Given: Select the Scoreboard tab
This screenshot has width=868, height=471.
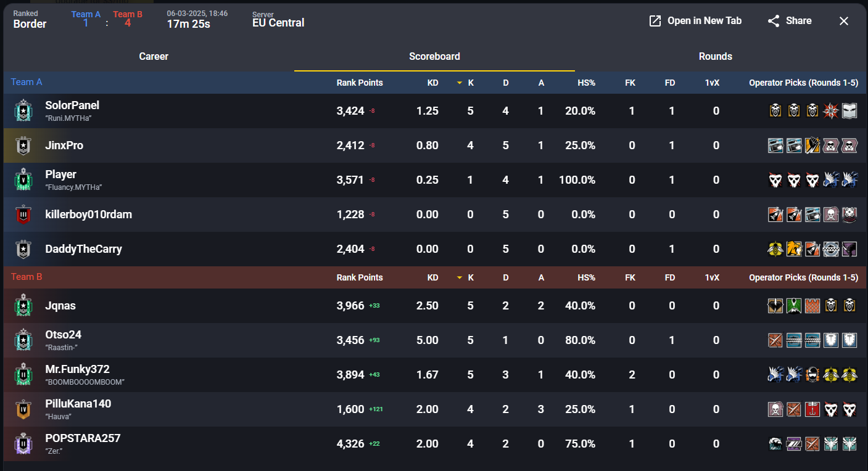Looking at the screenshot, I should point(434,56).
